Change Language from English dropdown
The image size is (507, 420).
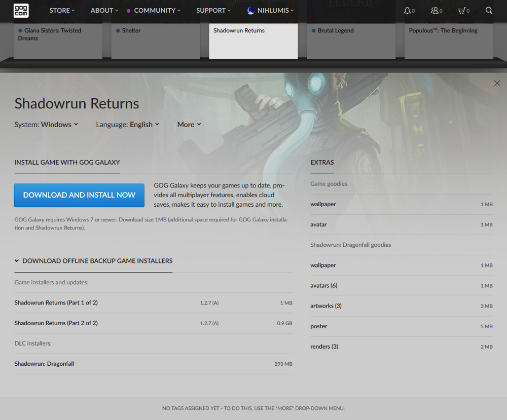pyautogui.click(x=127, y=125)
